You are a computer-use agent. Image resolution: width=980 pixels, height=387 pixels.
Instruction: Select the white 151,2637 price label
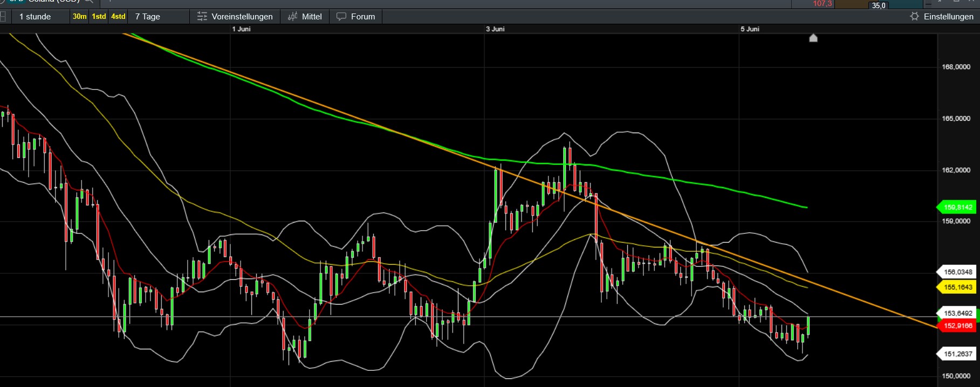point(957,354)
